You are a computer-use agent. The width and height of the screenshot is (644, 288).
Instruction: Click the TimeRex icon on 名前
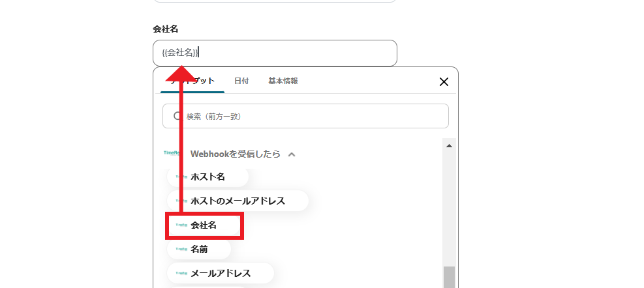(x=181, y=249)
